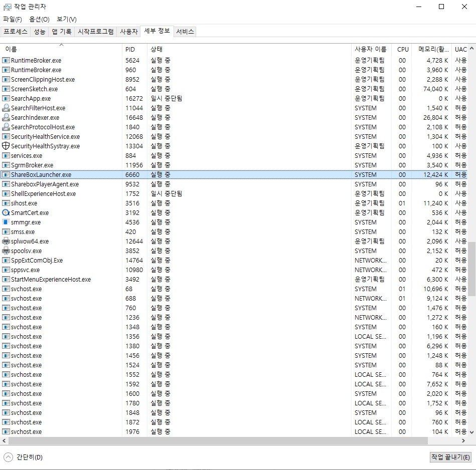This screenshot has height=470, width=476.
Task: Collapse to simple view with 간단히 arrow
Action: coord(8,457)
